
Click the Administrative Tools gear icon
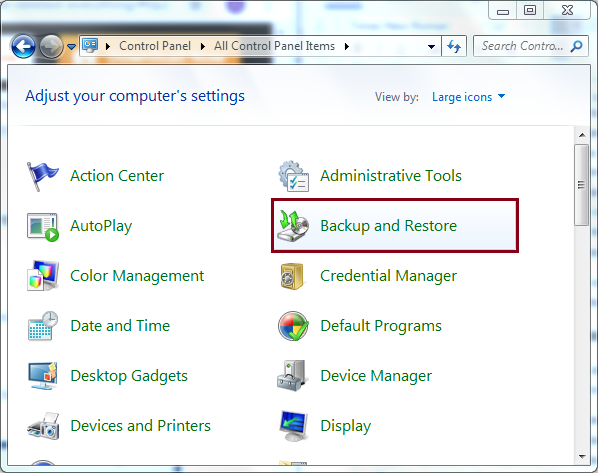point(293,176)
